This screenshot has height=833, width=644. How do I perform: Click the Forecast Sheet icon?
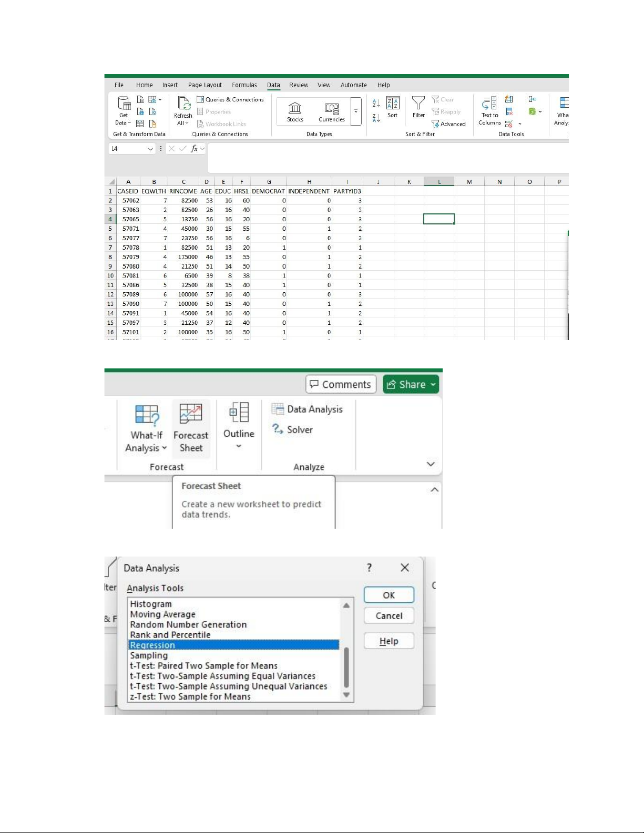click(191, 414)
